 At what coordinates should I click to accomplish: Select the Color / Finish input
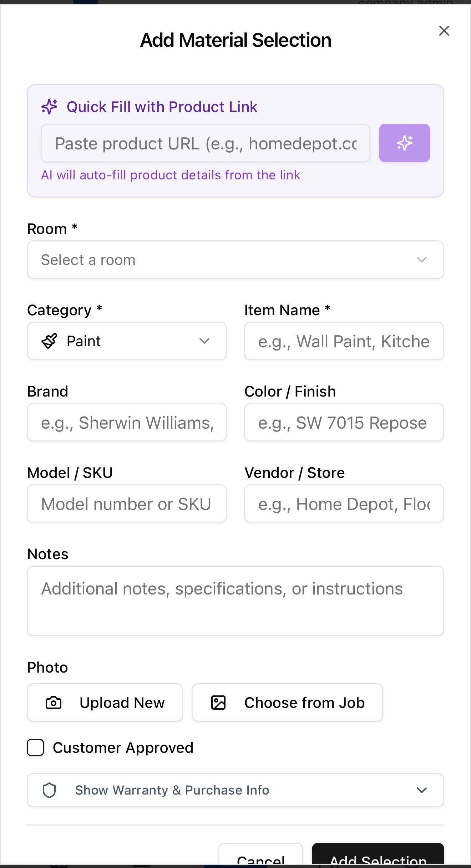(344, 423)
